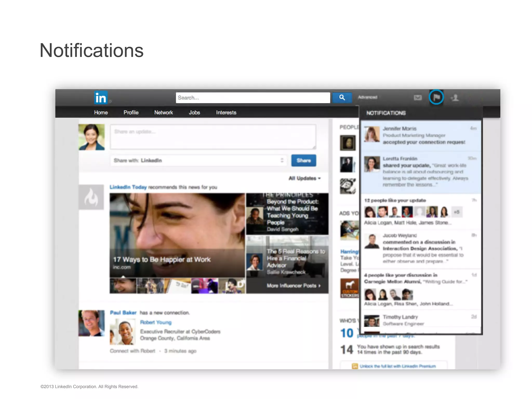
Task: Open Beyond the Product influencer post
Action: [287, 214]
